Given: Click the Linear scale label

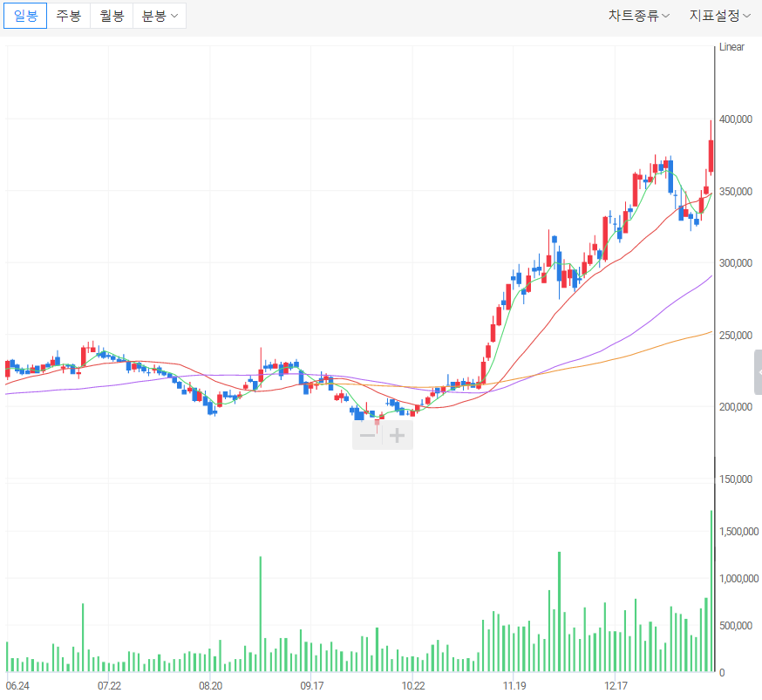Looking at the screenshot, I should [731, 47].
